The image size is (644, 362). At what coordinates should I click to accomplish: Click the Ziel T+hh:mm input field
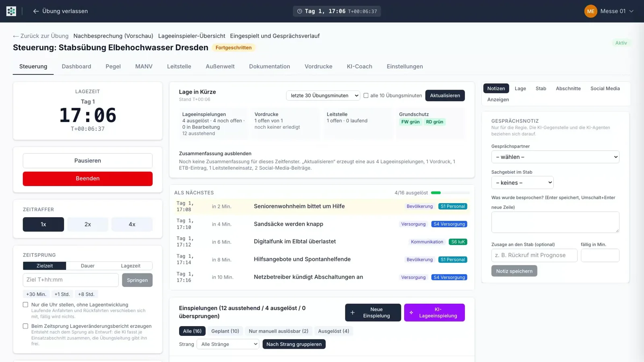(x=71, y=280)
